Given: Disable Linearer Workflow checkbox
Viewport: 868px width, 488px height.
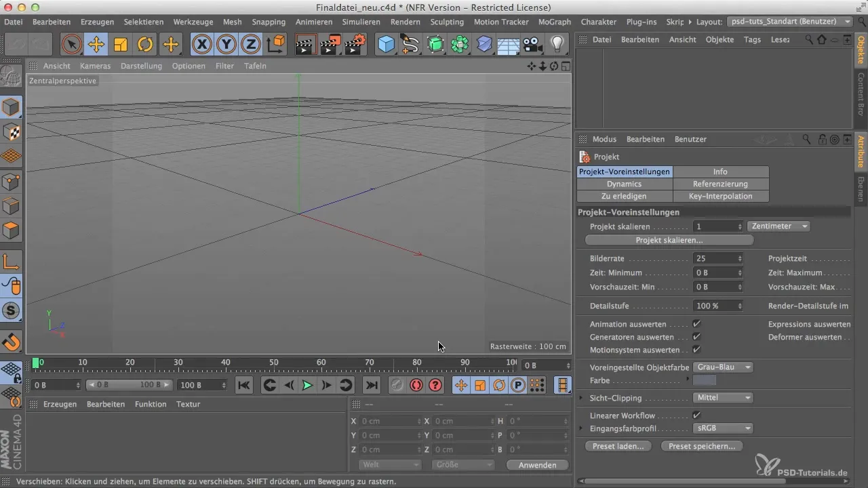Looking at the screenshot, I should pyautogui.click(x=696, y=415).
